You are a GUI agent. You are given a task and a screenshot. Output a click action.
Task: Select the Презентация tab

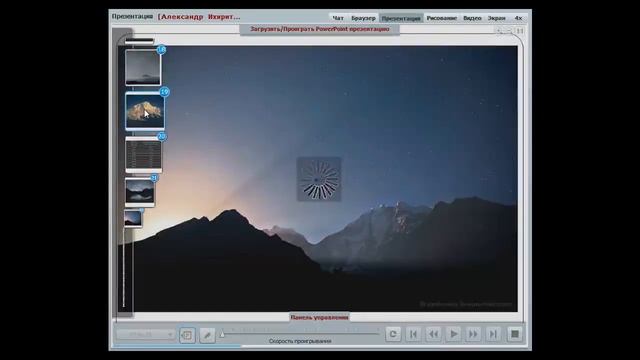(401, 18)
